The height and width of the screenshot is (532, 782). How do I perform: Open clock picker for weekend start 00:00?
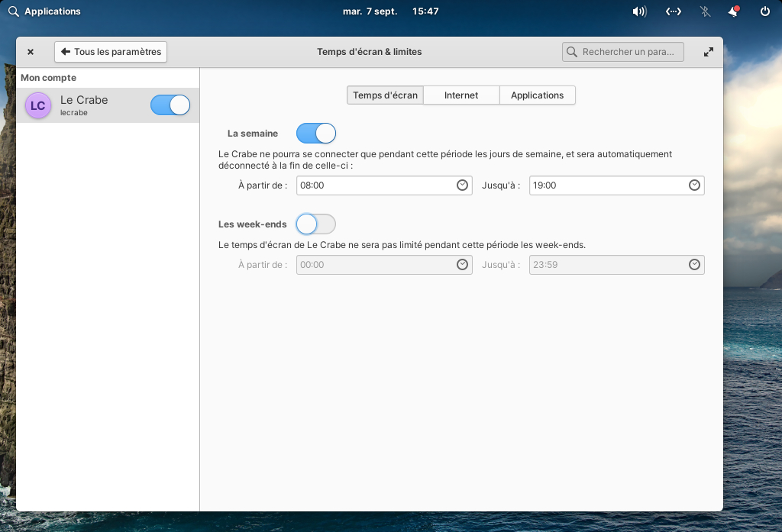click(x=462, y=264)
